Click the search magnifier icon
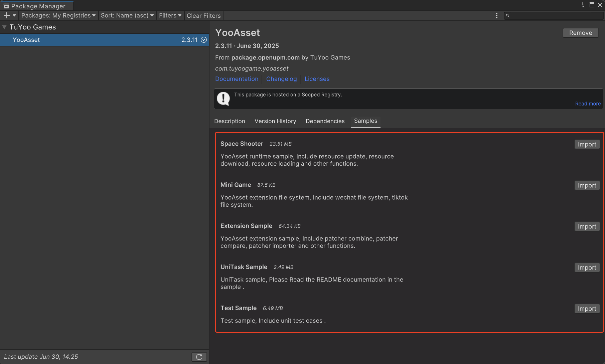 tap(508, 16)
